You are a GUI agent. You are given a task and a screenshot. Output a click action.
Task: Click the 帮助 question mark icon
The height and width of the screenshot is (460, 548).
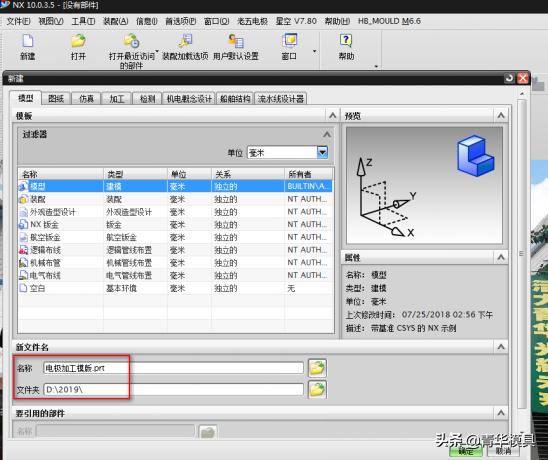(346, 41)
